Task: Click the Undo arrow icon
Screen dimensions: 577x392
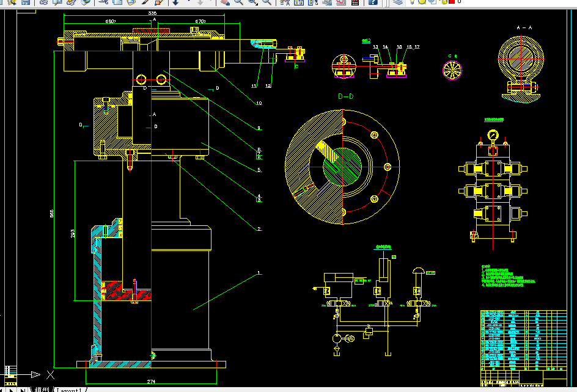Action: tap(175, 2)
